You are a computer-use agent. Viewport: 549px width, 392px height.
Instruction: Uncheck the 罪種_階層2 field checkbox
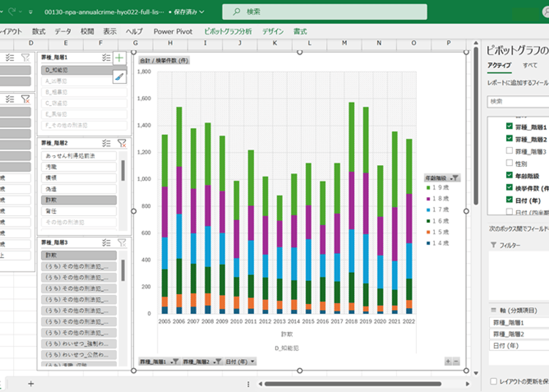click(x=509, y=138)
